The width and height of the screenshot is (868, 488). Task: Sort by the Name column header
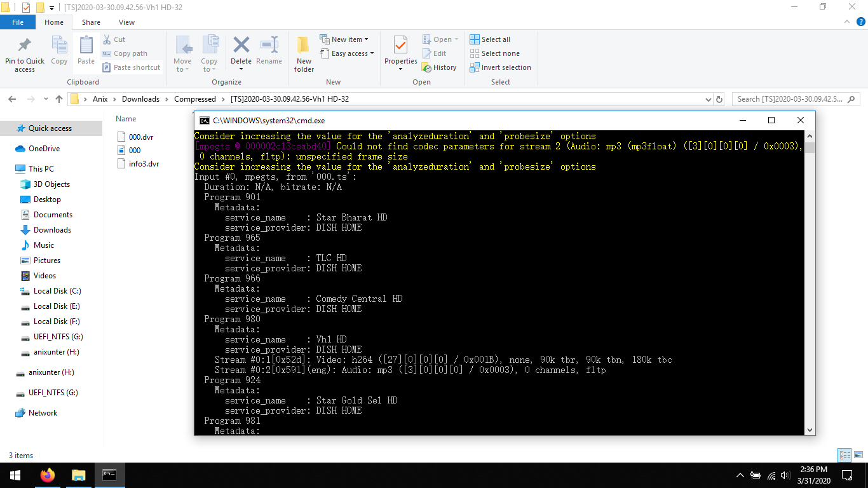pyautogui.click(x=126, y=119)
